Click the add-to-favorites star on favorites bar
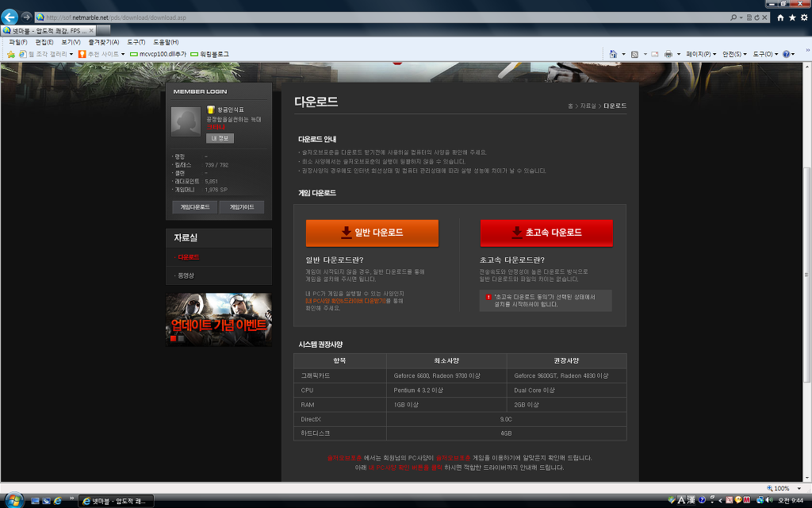 coord(11,54)
